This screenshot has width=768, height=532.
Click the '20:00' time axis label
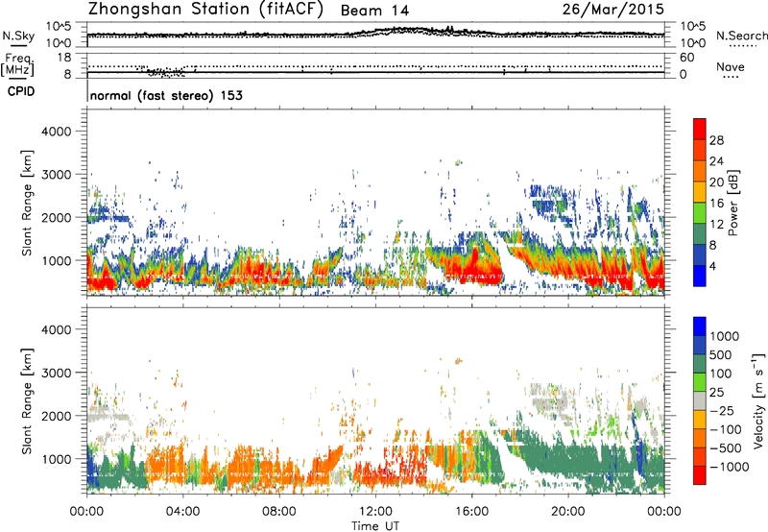point(568,512)
